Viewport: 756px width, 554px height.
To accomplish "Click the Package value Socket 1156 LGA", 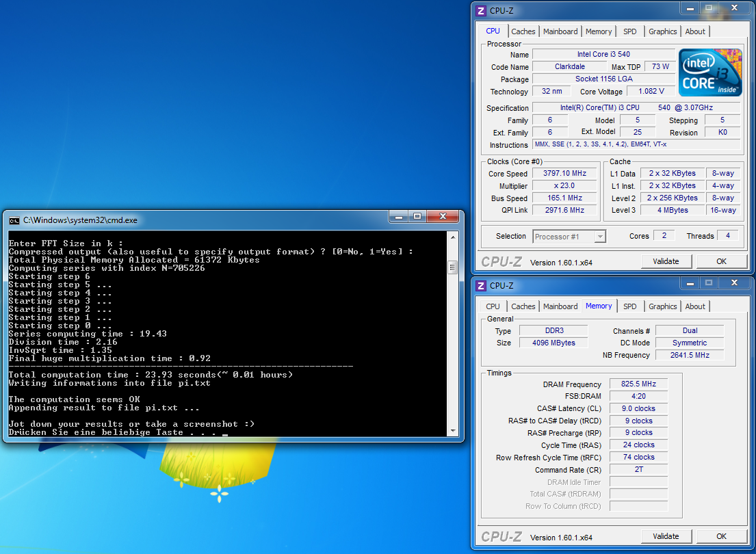I will 603,79.
